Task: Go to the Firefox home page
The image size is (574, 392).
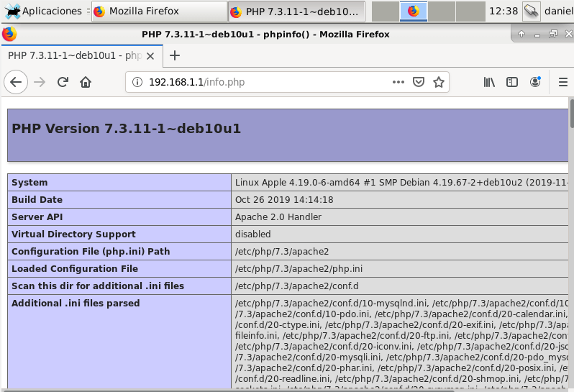Action: pyautogui.click(x=86, y=82)
